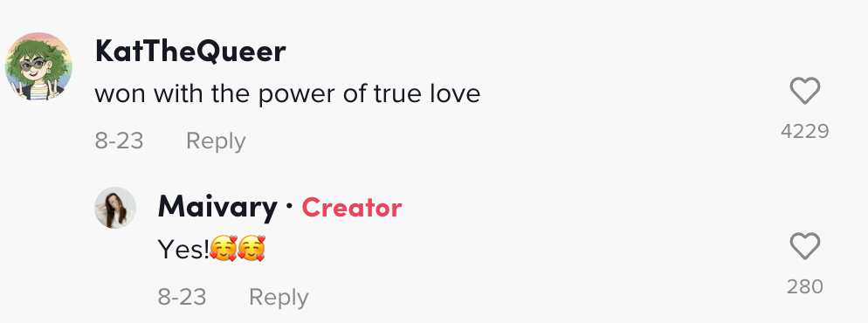Open KatTheQueer's green-haired avatar
This screenshot has height=323, width=868.
pos(38,65)
